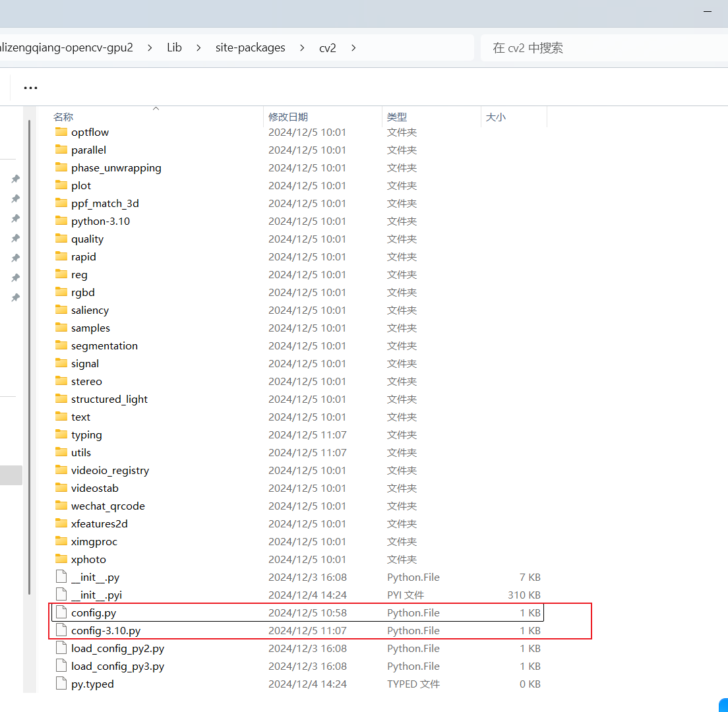Open the segmentation folder
Viewport: 728px width, 712px height.
[x=104, y=345]
